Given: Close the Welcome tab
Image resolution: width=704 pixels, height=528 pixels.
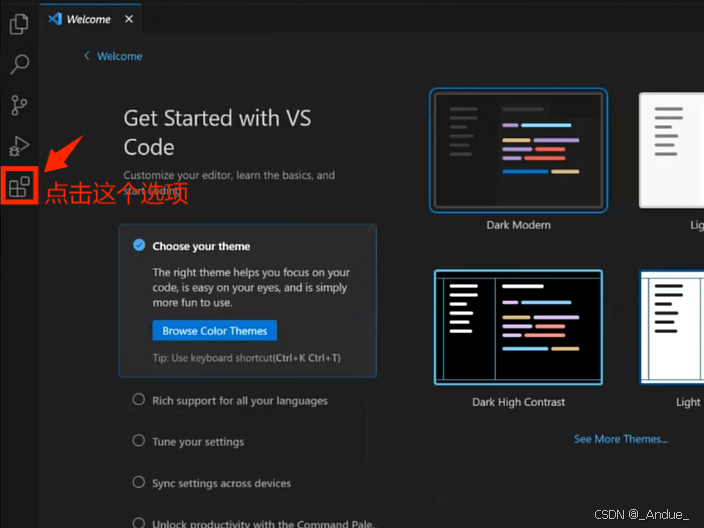Looking at the screenshot, I should (x=129, y=19).
